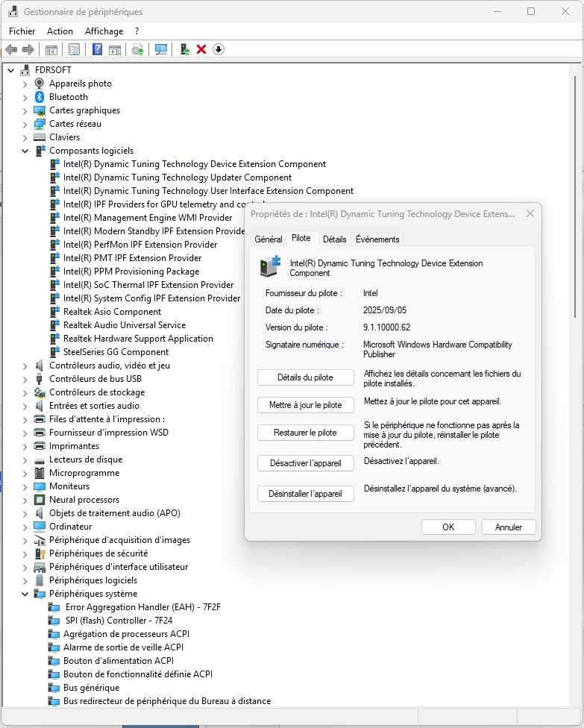Switch to the Événements tab
584x728 pixels.
377,239
